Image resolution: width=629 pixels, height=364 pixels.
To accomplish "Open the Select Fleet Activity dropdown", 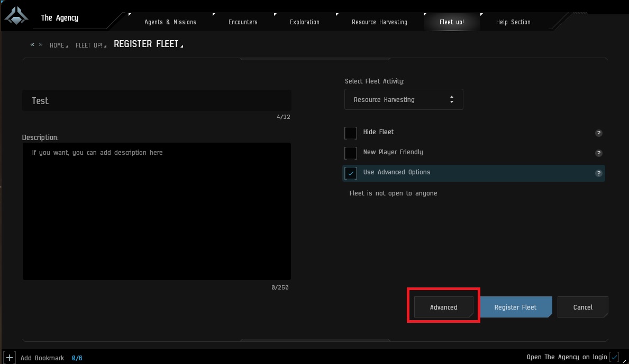I will click(404, 99).
